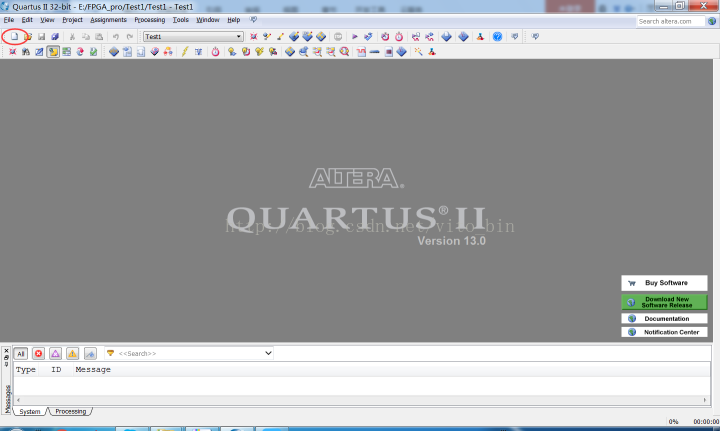Click the yellow lightning bolt icon
The width and height of the screenshot is (720, 431).
185,52
